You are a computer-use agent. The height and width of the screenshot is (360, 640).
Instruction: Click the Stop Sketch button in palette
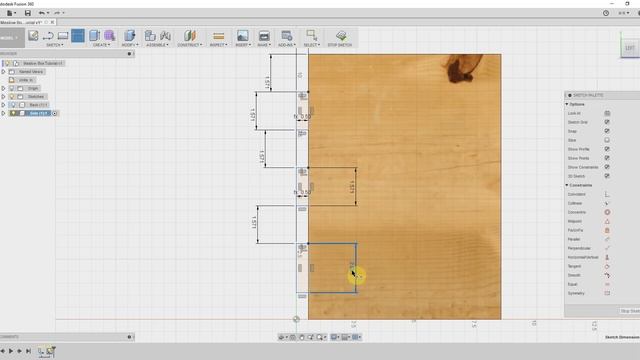click(x=630, y=311)
